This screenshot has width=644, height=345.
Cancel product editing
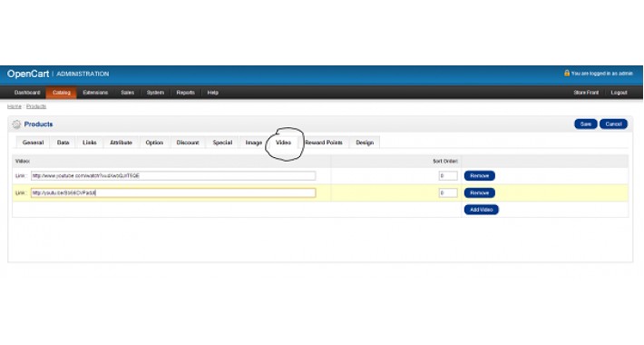click(x=613, y=124)
